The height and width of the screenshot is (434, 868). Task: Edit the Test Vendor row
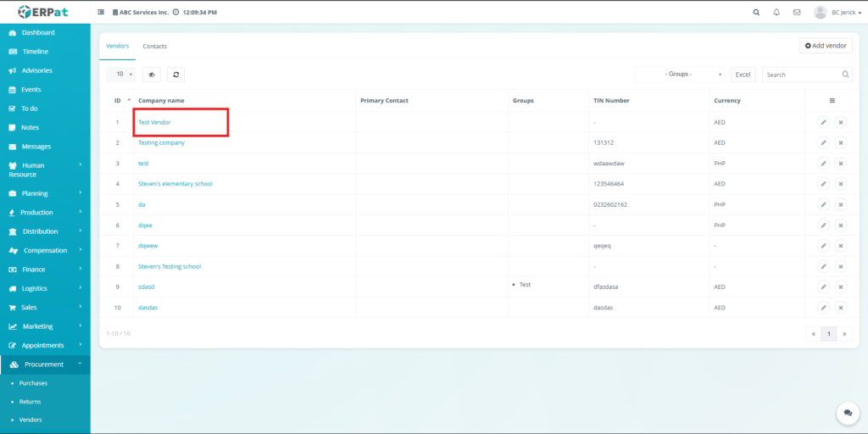(x=823, y=122)
